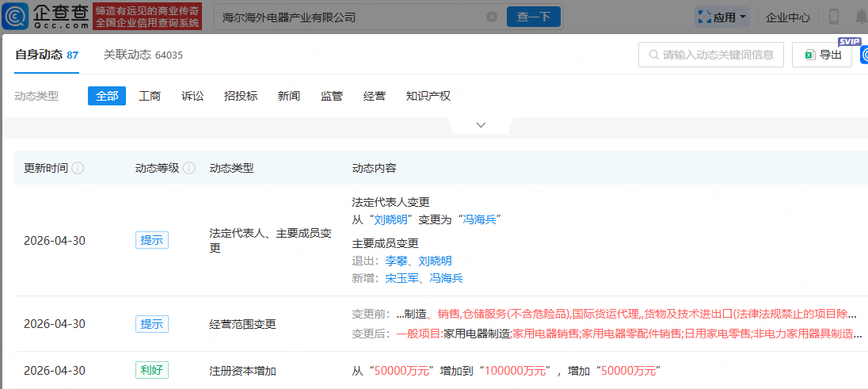Click the blue floating assistant icon

click(864, 55)
